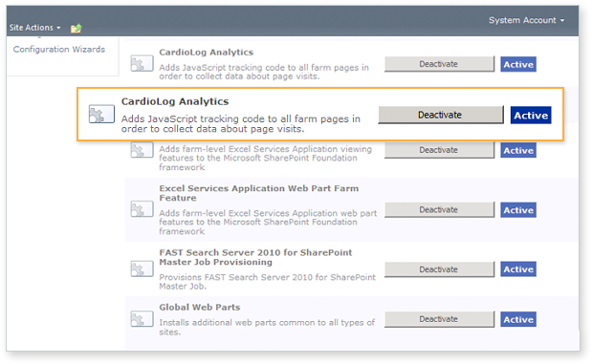Click the Excel Web Part Farm Feature icon
The image size is (592, 364).
click(142, 209)
